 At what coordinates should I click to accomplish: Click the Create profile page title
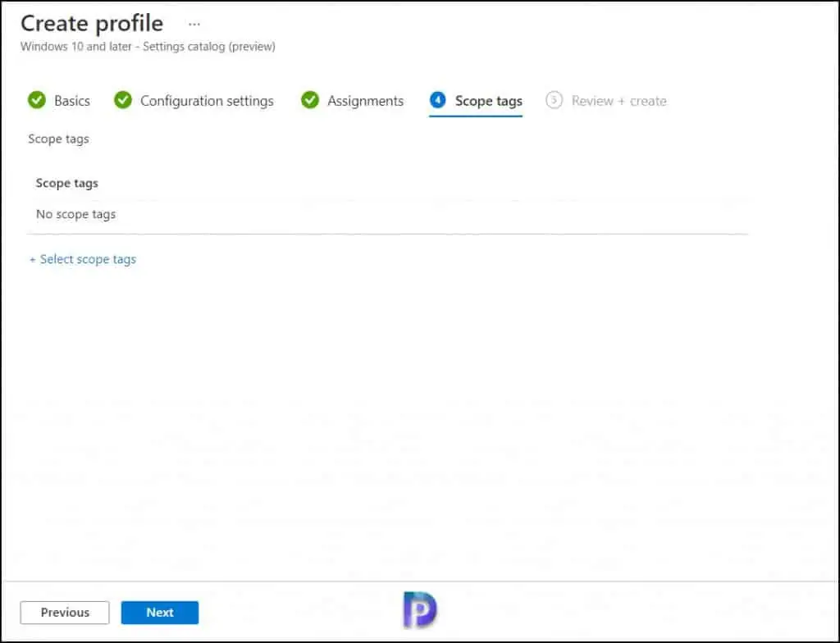(x=92, y=24)
